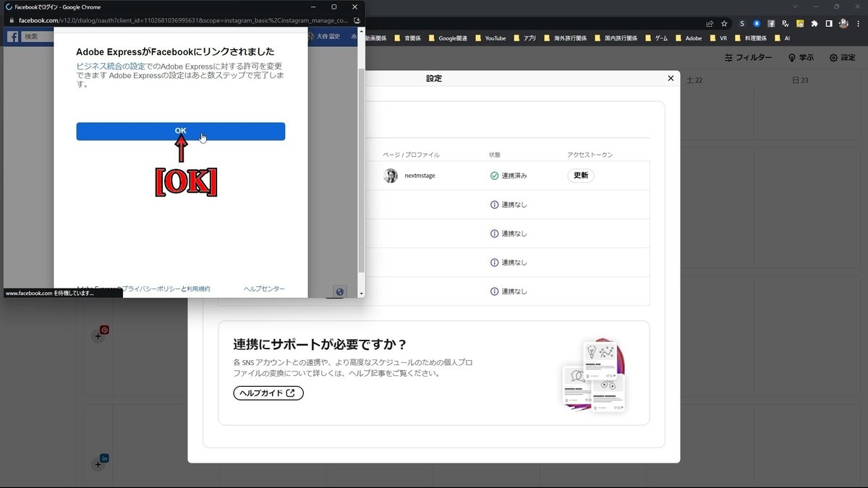Image resolution: width=868 pixels, height=488 pixels.
Task: Open the ゲーム bookmark folder
Action: point(656,38)
